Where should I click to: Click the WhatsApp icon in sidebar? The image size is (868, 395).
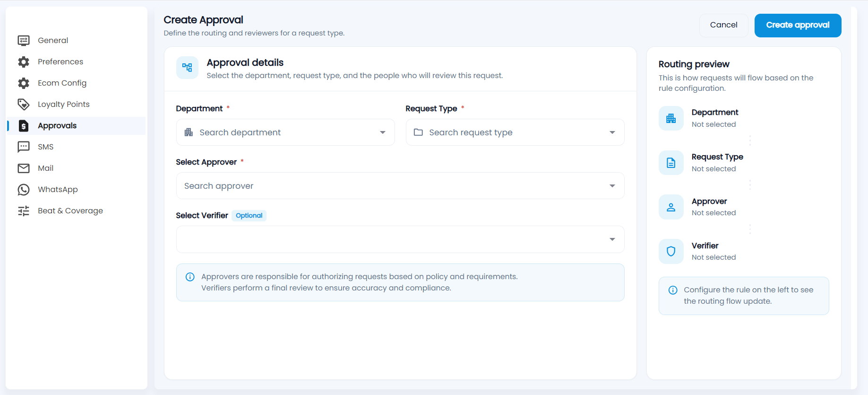click(24, 190)
